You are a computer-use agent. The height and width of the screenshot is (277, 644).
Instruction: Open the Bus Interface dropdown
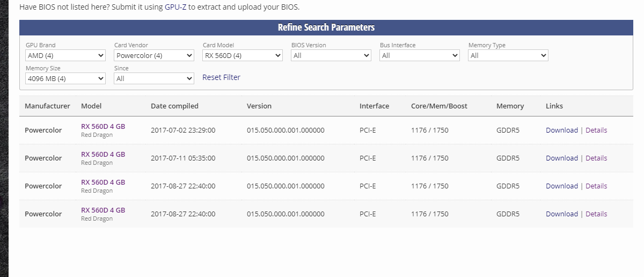coord(420,55)
